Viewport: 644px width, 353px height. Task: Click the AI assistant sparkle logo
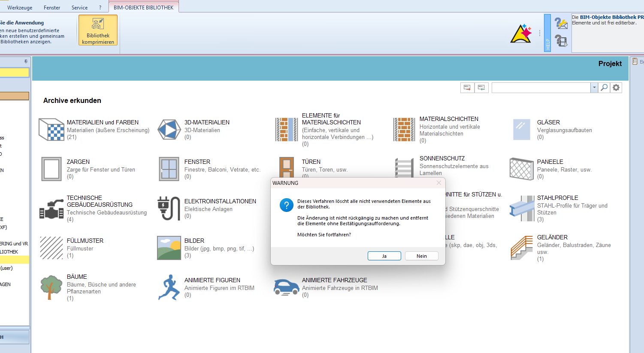[x=521, y=34]
